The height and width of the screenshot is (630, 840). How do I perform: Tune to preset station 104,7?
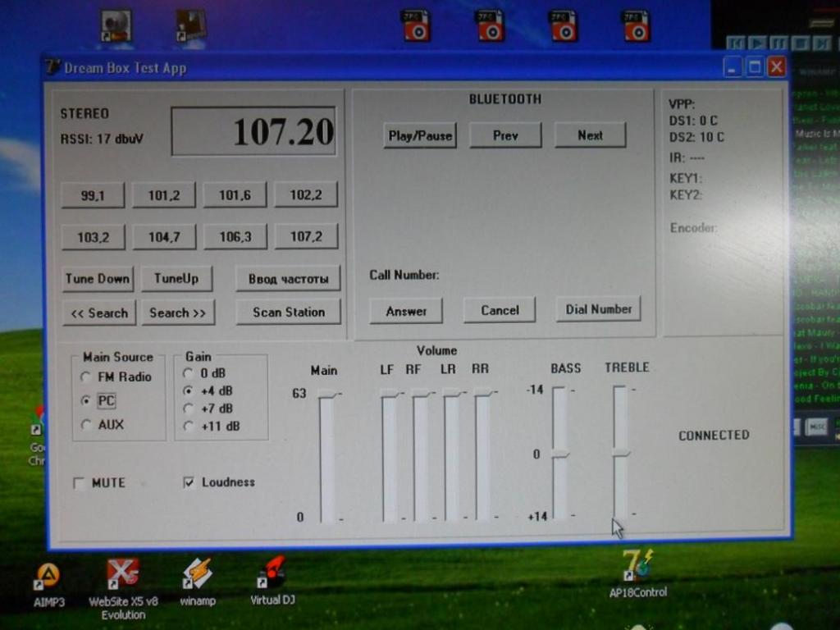coord(164,237)
